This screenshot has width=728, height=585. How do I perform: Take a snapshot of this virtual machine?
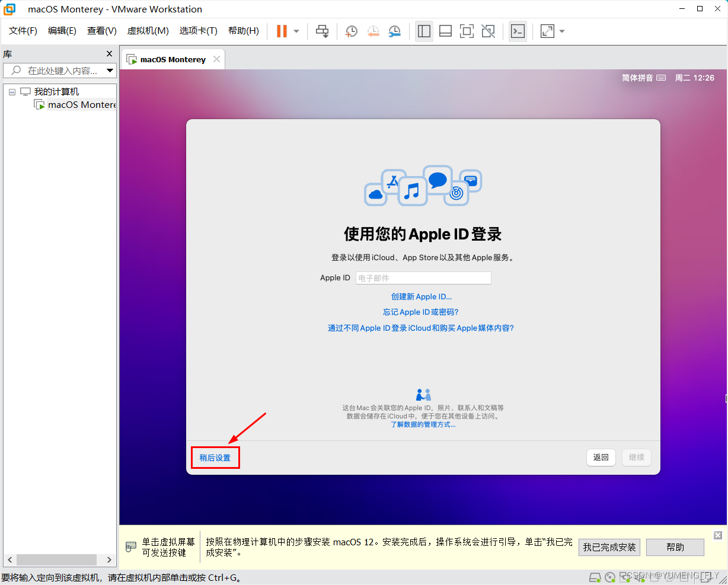(352, 31)
